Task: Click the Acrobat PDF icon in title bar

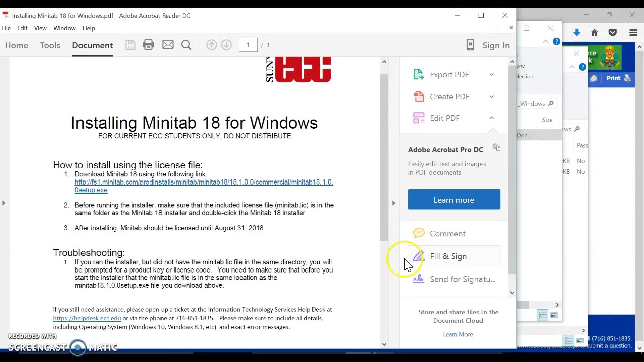Action: tap(6, 15)
